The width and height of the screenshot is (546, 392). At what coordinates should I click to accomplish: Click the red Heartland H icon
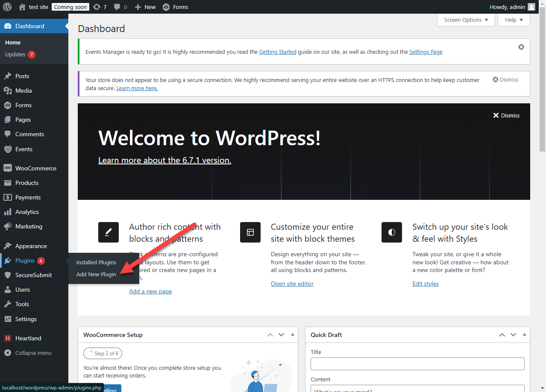tap(8, 338)
